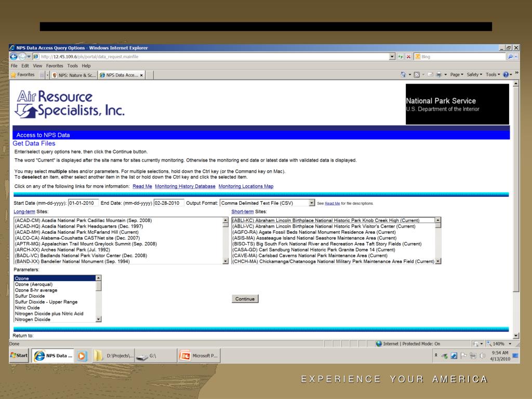Open the command bar Tools dropdown

click(493, 75)
